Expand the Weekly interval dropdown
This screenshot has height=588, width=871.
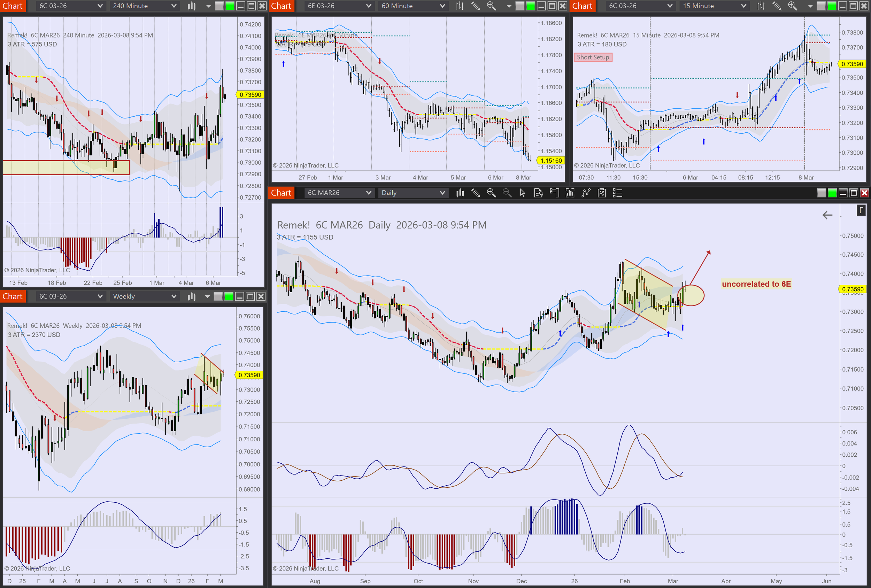click(144, 296)
